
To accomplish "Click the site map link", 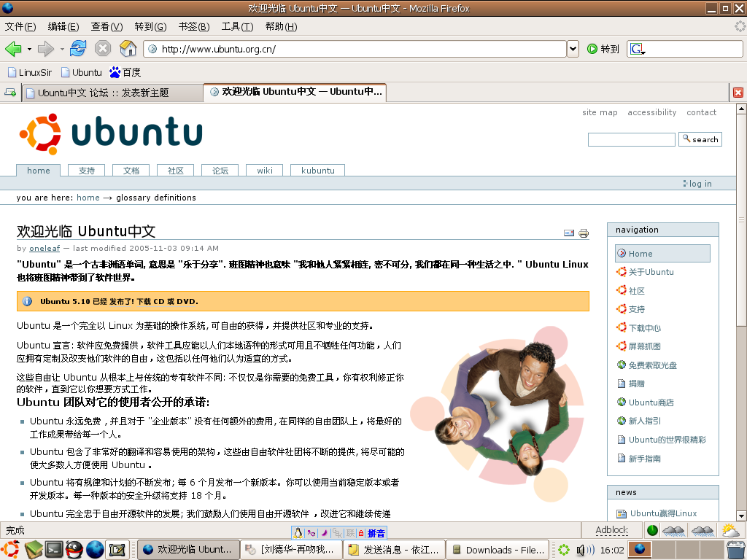I will pyautogui.click(x=600, y=112).
